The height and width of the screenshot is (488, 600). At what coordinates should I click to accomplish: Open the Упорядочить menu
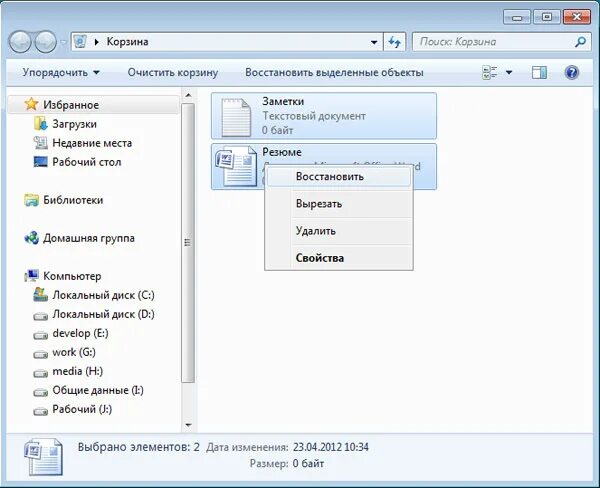(x=60, y=72)
